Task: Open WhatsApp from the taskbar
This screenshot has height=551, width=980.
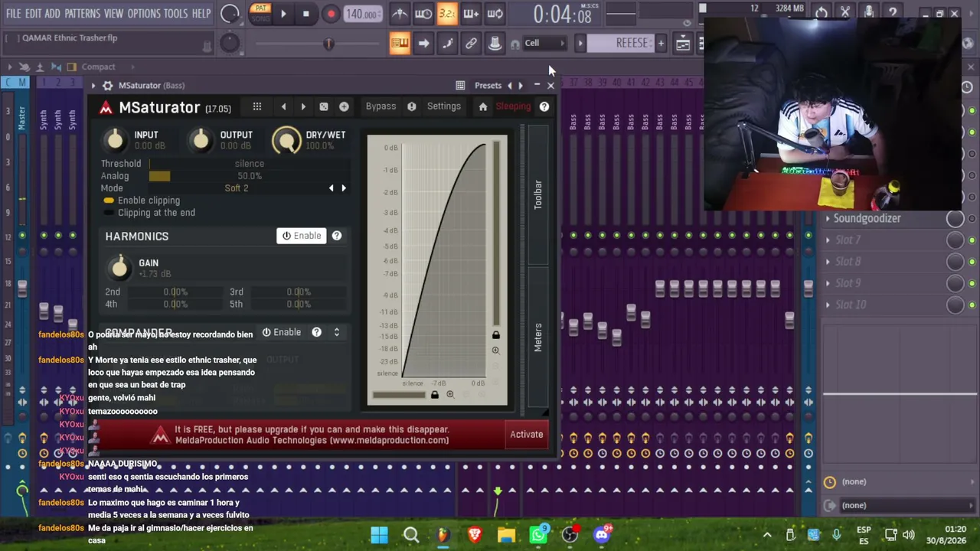Action: click(539, 534)
